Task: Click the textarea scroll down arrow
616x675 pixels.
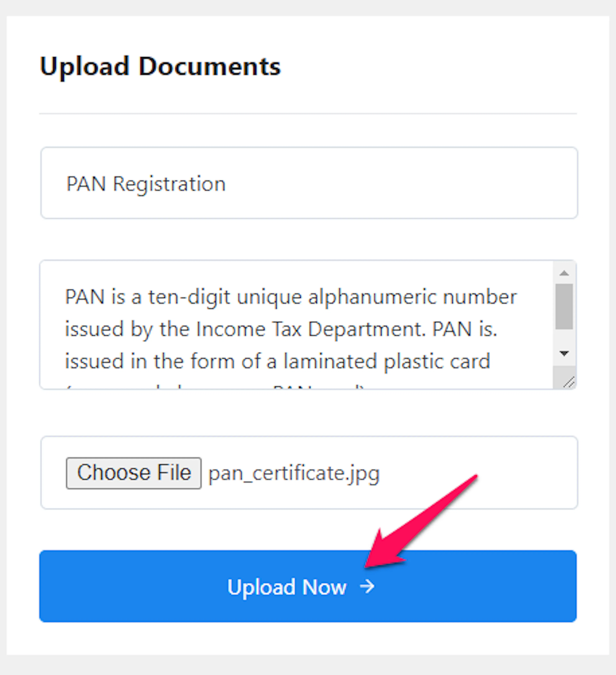Action: click(x=564, y=354)
